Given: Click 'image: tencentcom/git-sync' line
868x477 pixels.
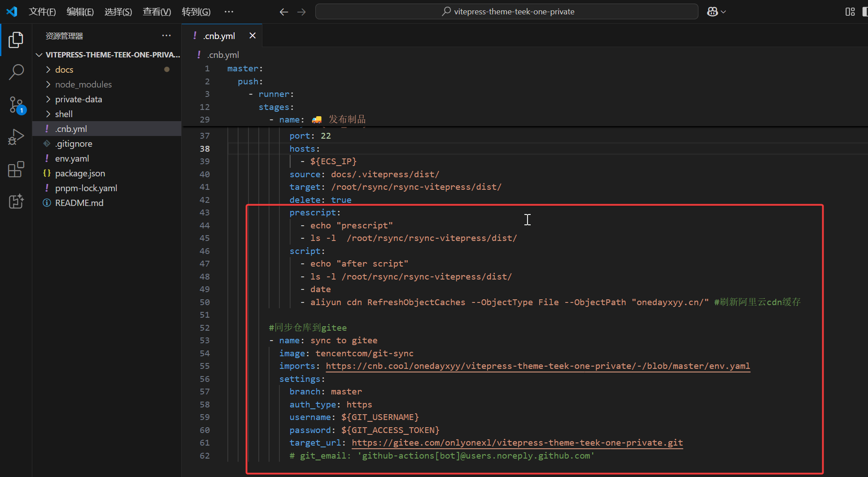Looking at the screenshot, I should [x=346, y=354].
